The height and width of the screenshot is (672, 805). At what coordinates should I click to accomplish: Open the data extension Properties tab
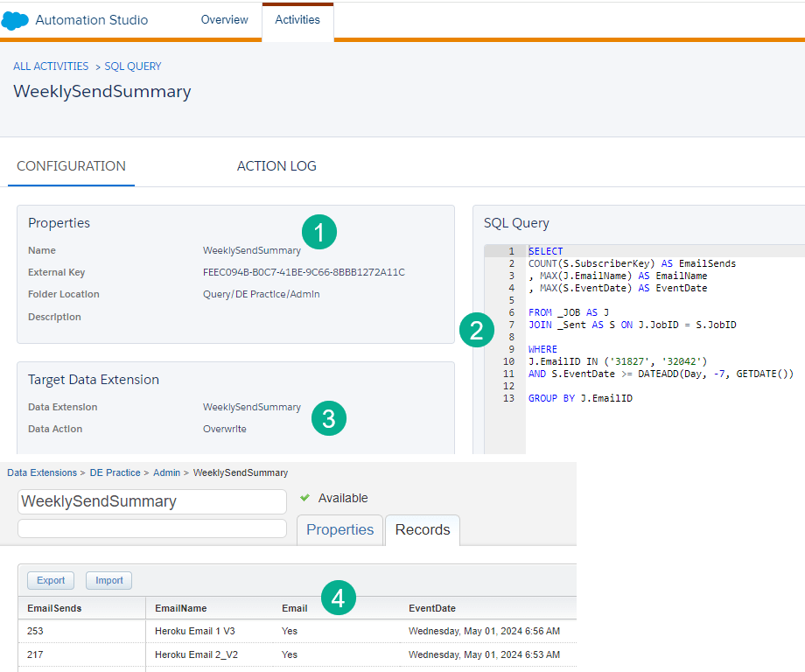(340, 529)
